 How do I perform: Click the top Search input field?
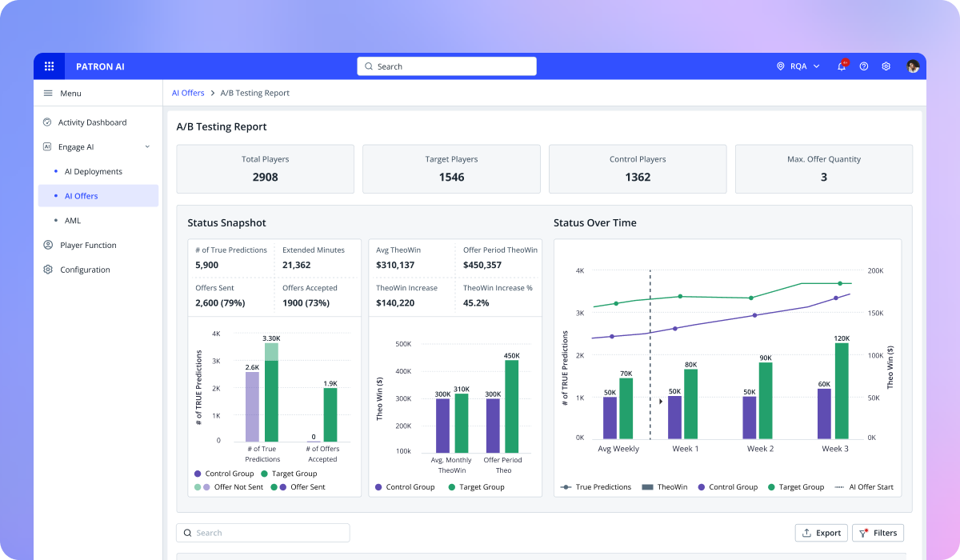pyautogui.click(x=446, y=66)
